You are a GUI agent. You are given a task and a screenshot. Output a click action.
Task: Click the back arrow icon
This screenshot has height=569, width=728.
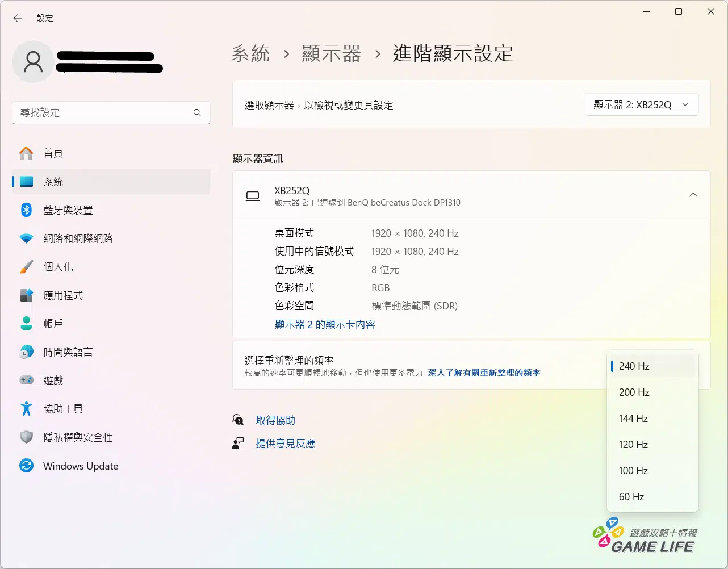[18, 18]
